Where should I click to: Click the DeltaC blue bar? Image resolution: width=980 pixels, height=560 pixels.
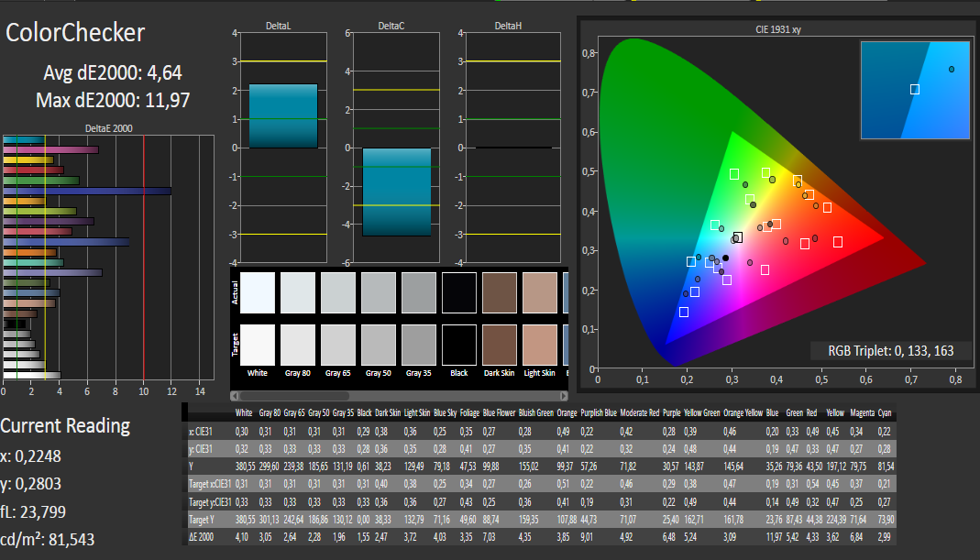(397, 192)
